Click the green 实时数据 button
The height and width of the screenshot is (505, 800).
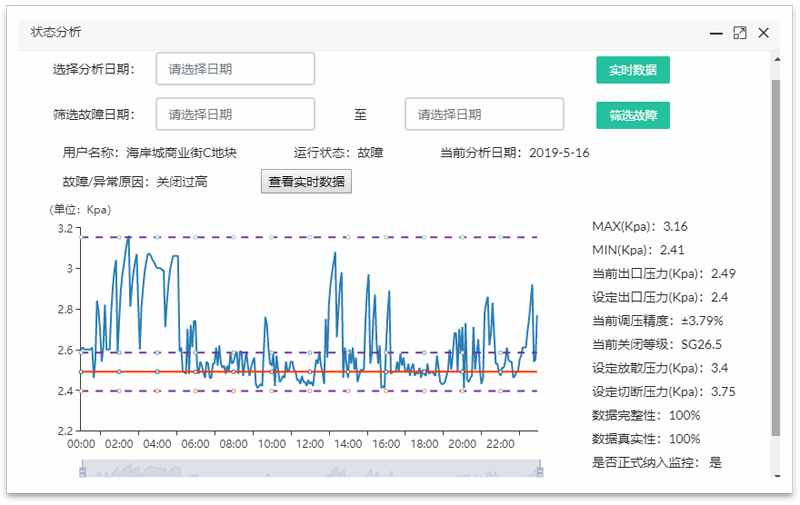[x=633, y=70]
